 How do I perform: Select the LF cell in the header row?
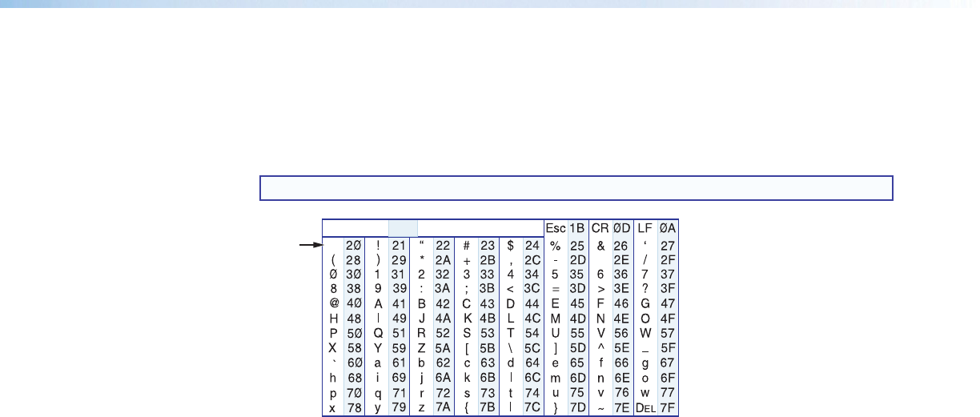[x=645, y=228]
